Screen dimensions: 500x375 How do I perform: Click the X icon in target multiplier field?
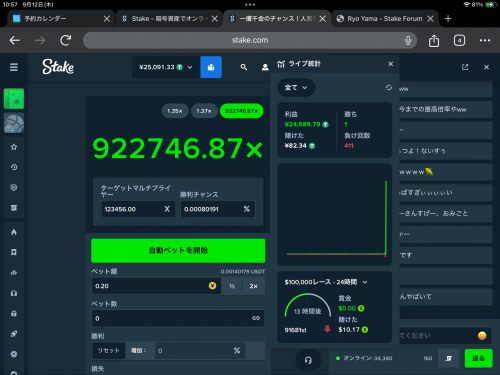click(167, 209)
